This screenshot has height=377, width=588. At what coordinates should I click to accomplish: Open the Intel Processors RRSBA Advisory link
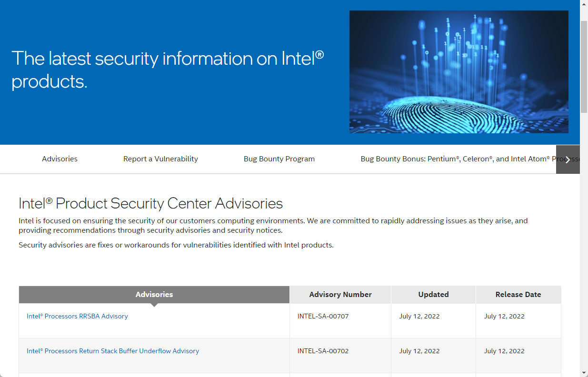coord(77,316)
